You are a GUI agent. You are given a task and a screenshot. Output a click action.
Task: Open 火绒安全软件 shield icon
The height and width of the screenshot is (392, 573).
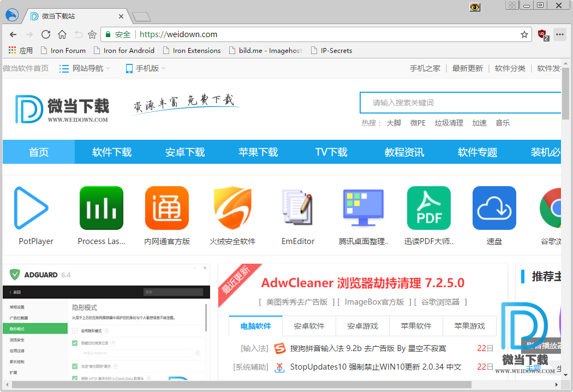[232, 208]
